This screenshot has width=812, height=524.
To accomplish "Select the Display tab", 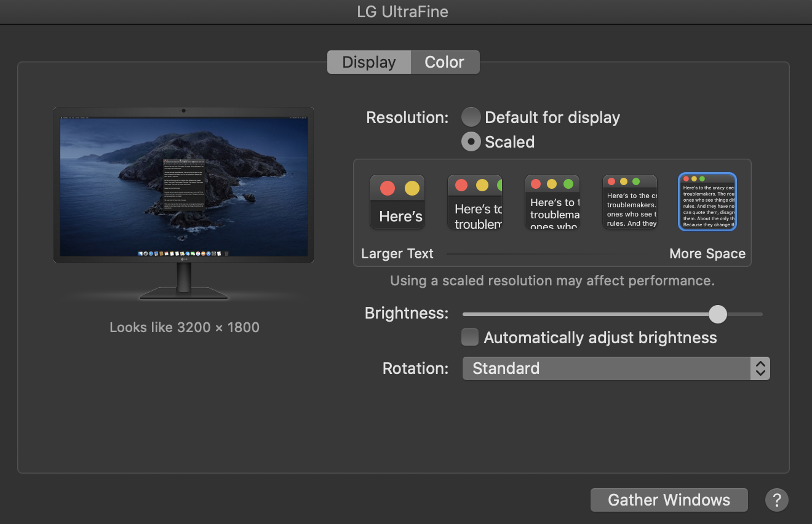I will coord(368,62).
